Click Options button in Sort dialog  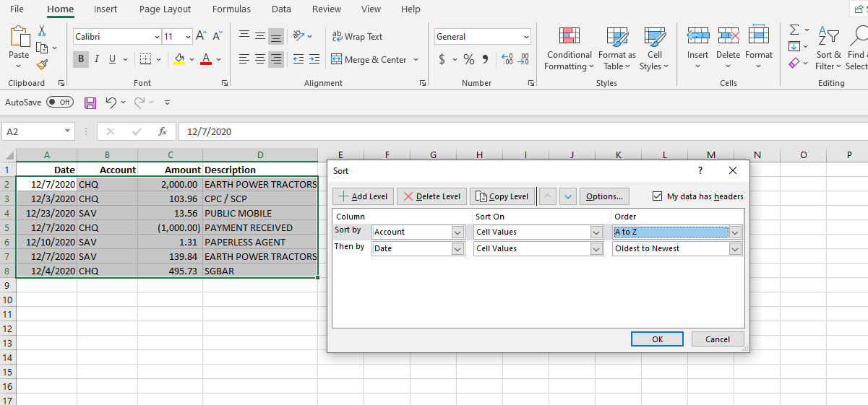coord(605,196)
